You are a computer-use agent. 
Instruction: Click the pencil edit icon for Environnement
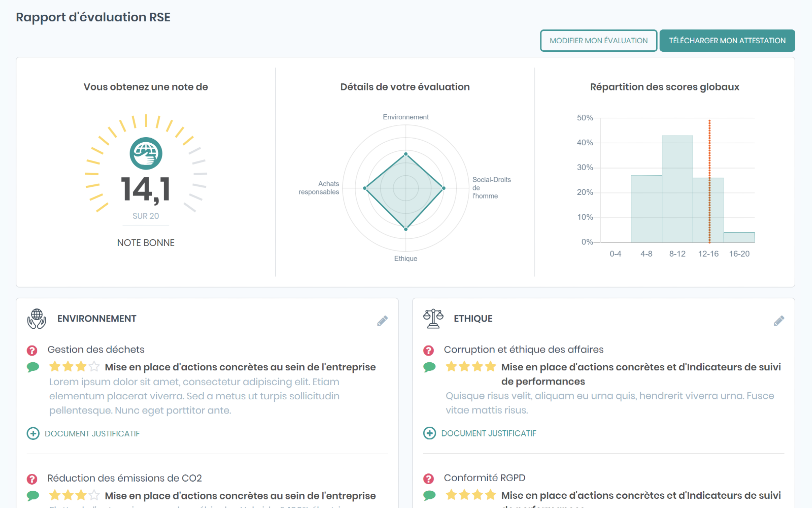tap(382, 321)
